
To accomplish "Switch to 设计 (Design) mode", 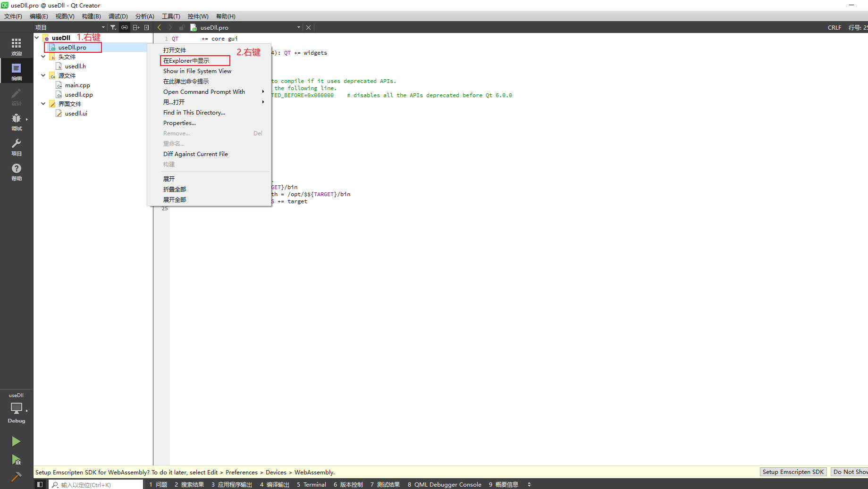I will 17,96.
